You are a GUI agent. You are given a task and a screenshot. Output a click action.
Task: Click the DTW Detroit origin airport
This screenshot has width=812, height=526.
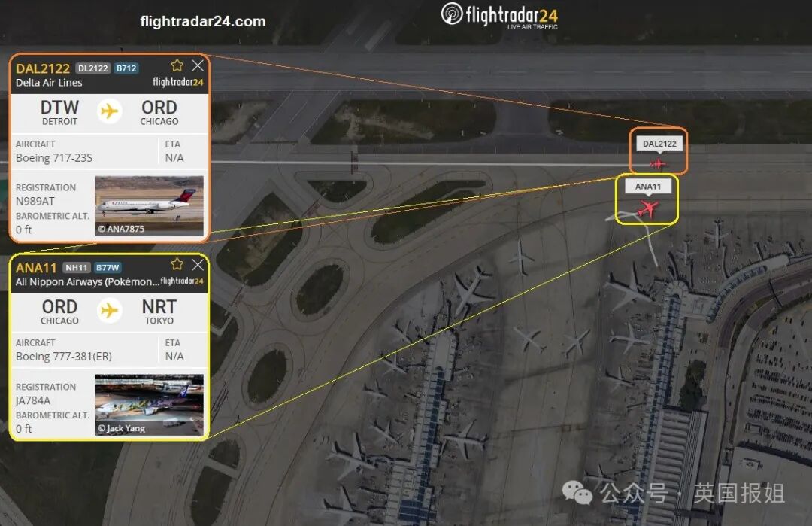click(x=59, y=112)
